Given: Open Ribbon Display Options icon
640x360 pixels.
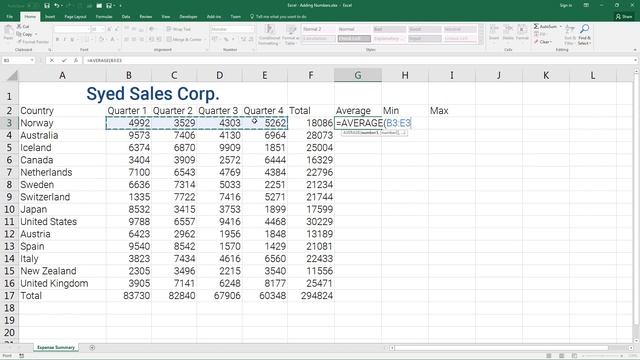Looking at the screenshot, I should tap(586, 5).
